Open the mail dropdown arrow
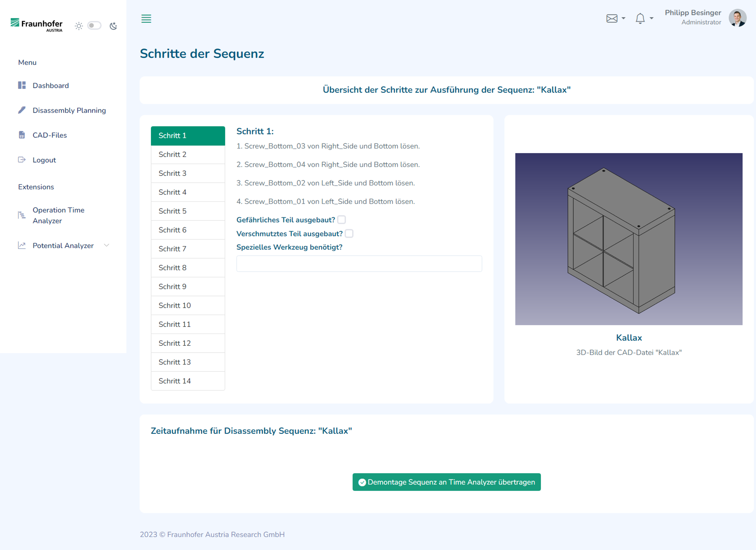756x550 pixels. click(623, 18)
